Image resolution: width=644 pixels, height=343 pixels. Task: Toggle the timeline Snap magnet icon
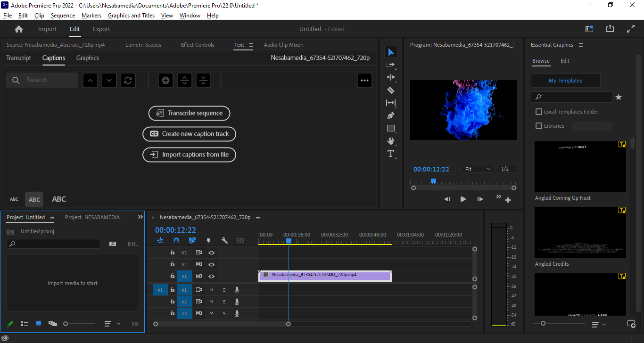click(176, 240)
